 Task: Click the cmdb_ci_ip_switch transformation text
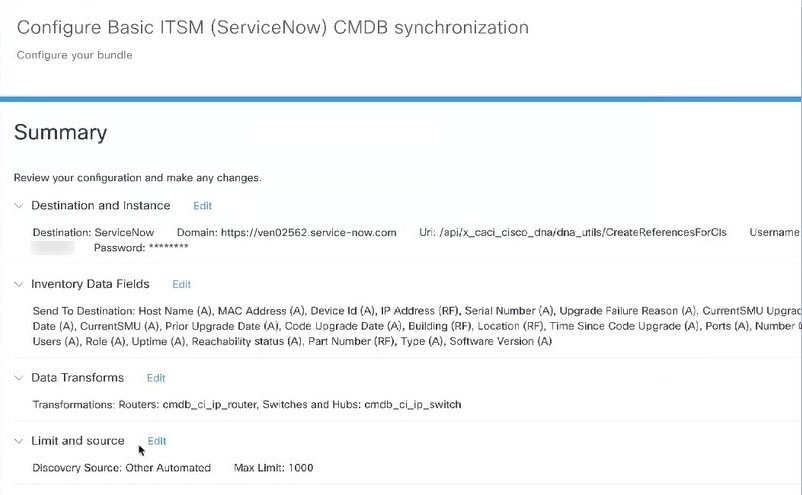point(413,404)
